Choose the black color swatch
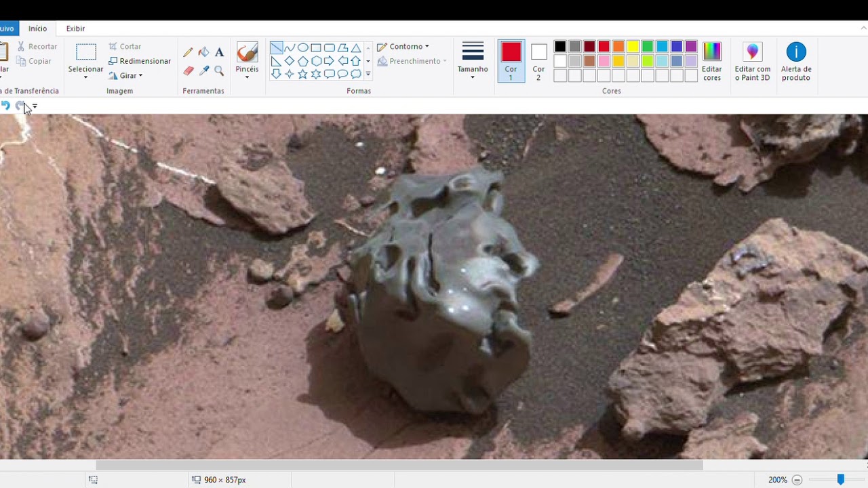Image resolution: width=868 pixels, height=488 pixels. coord(559,47)
